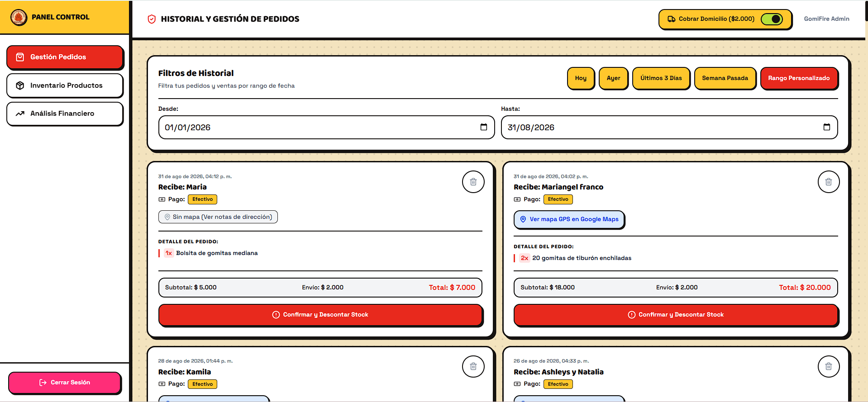Toggle the Cobrar Domicilio switch off
Viewport: 868px width, 402px height.
[x=772, y=19]
